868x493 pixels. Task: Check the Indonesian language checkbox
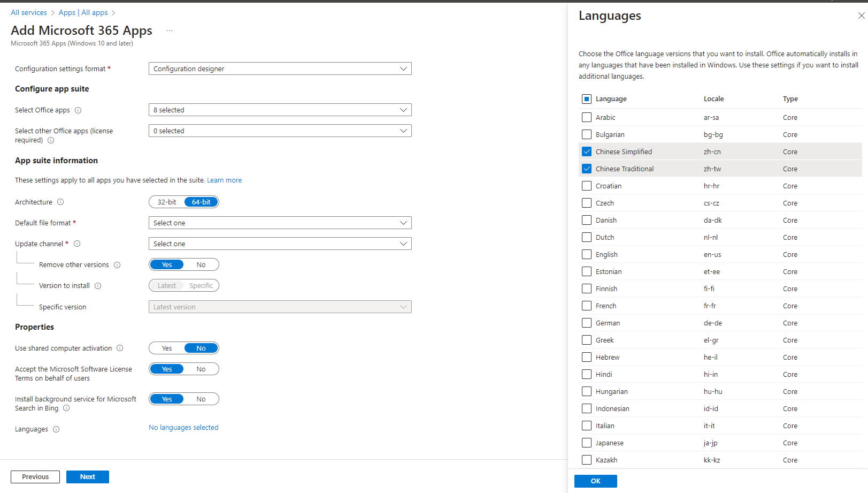[587, 408]
